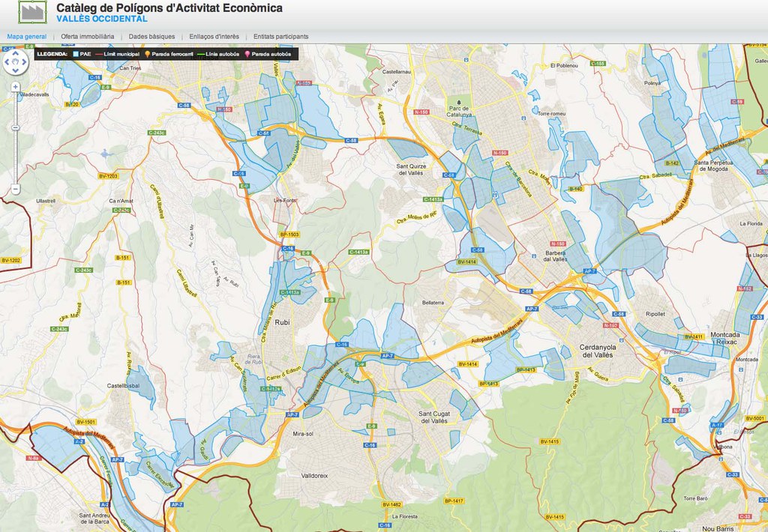Viewport: 768px width, 532px height.
Task: Pan the map left with arrow control
Action: click(x=7, y=62)
